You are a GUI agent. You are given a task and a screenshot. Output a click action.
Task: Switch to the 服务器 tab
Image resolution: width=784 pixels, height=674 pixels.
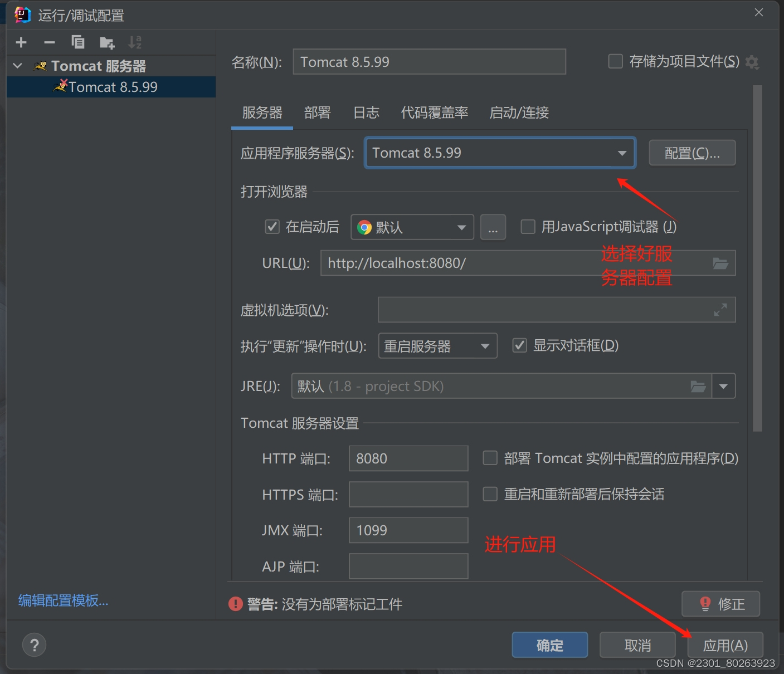click(262, 113)
